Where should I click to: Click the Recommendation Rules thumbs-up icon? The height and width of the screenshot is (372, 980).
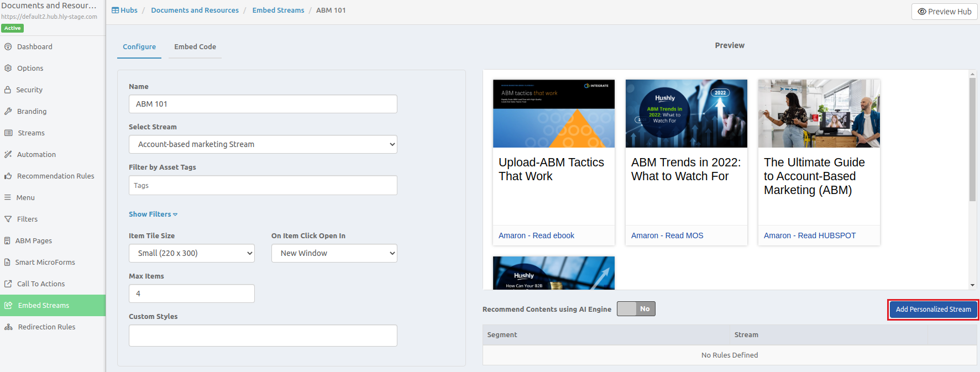[8, 176]
